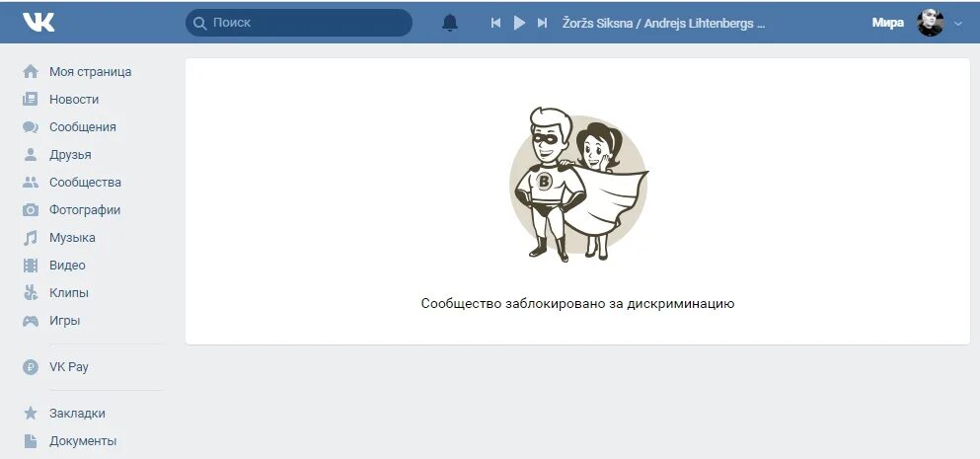
Task: Go to Друзья section
Action: point(70,154)
